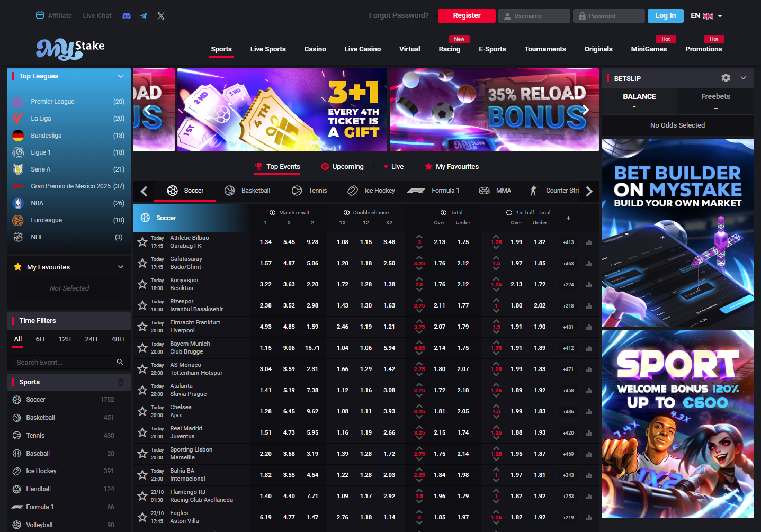Click the X social media icon
Image resolution: width=761 pixels, height=532 pixels.
[x=161, y=16]
